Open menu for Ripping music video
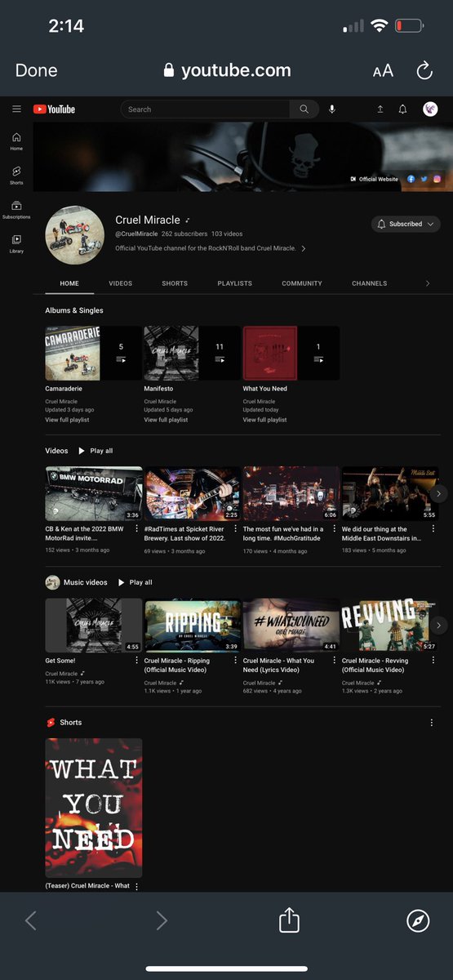 click(235, 661)
